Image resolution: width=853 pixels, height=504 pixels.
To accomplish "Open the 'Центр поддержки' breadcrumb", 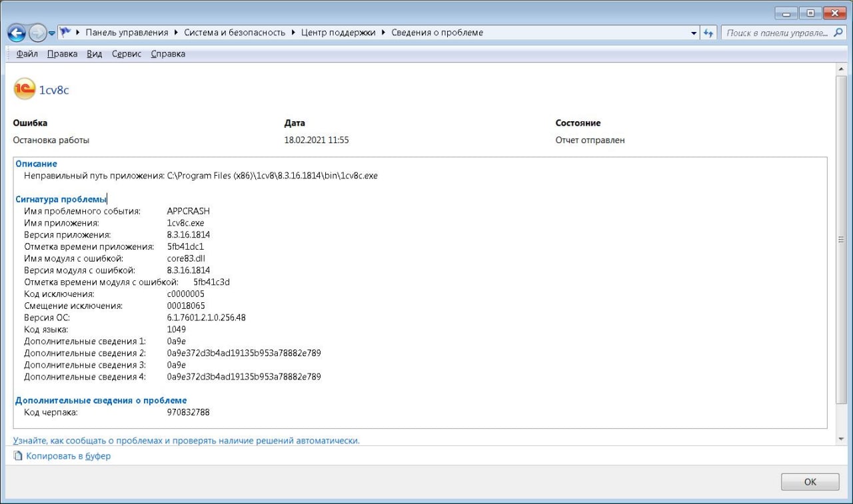I will click(338, 33).
